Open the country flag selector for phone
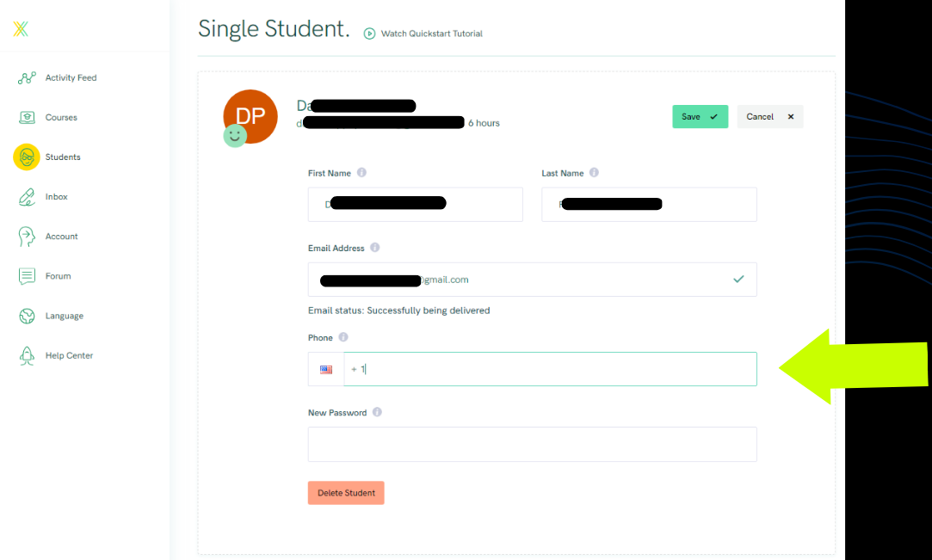 (325, 369)
